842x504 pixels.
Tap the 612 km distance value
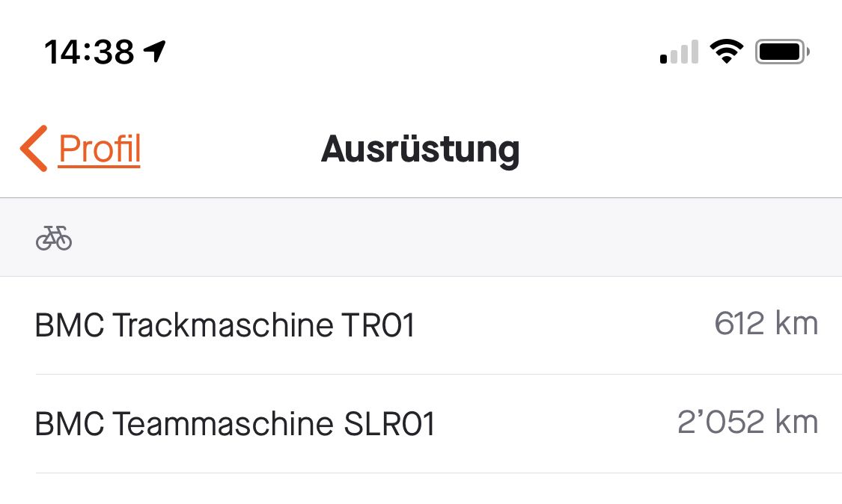point(766,325)
